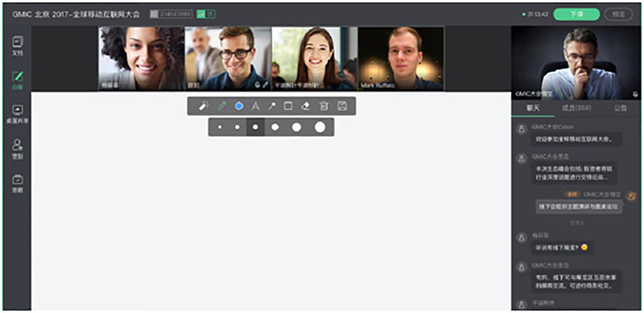Screen dimensions: 644x313
Task: Choose the largest pen stroke size
Action: click(x=320, y=127)
